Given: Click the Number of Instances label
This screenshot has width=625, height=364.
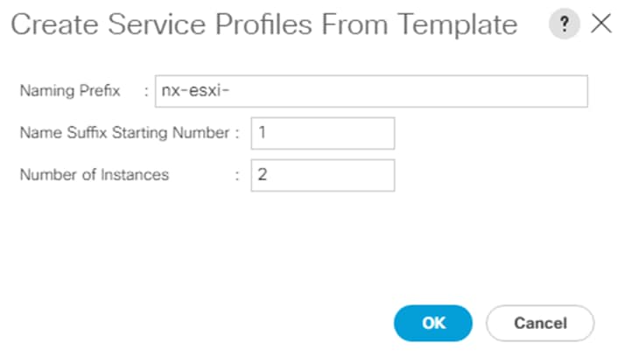Looking at the screenshot, I should [95, 174].
